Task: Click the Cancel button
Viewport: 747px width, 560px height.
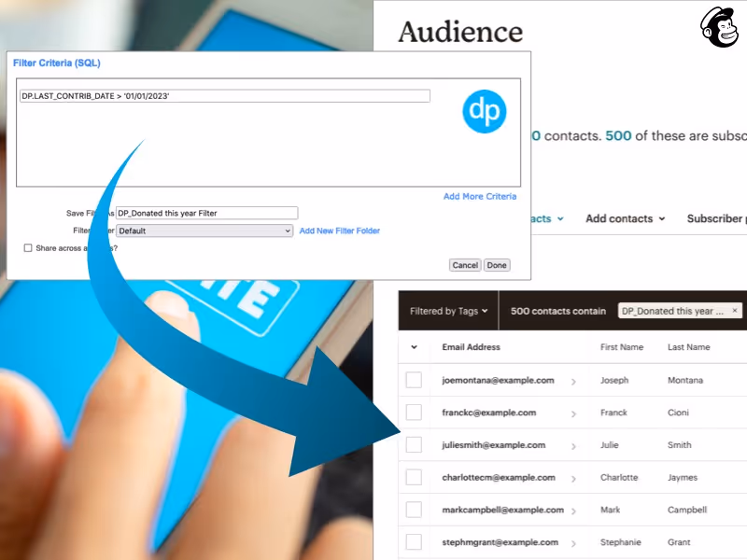Action: tap(465, 265)
